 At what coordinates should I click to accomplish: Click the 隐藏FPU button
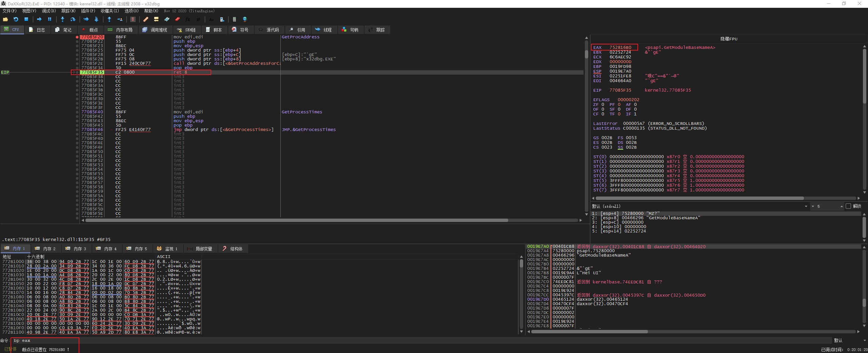729,39
